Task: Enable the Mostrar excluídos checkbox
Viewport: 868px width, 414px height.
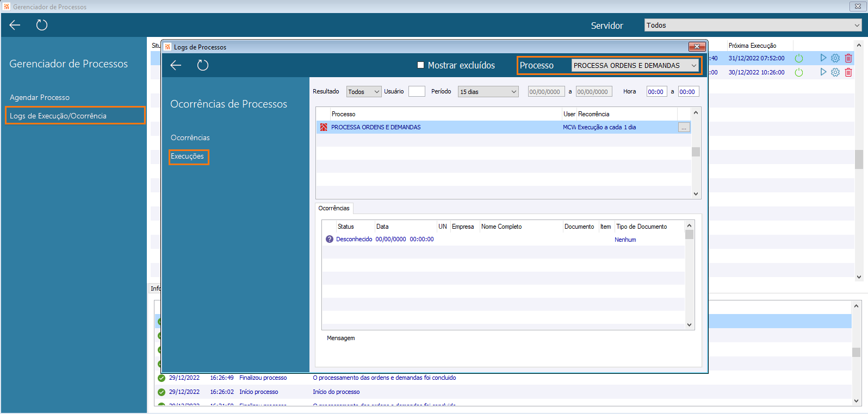Action: click(420, 65)
